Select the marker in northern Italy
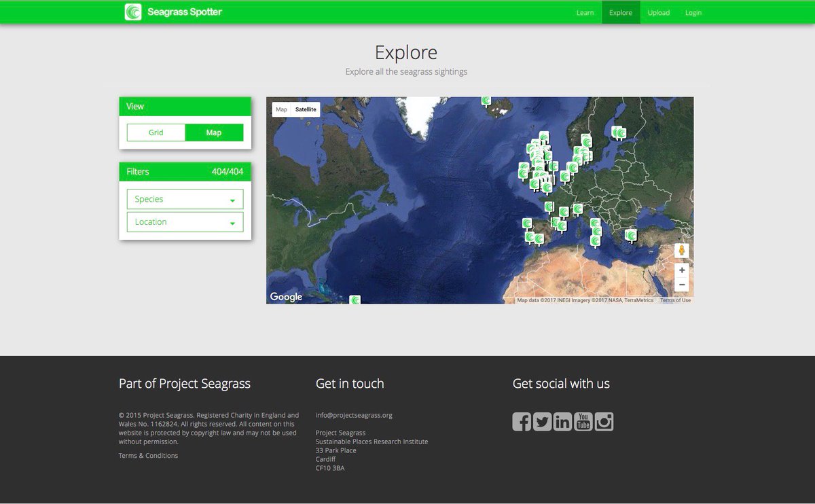The width and height of the screenshot is (815, 504). [x=577, y=209]
